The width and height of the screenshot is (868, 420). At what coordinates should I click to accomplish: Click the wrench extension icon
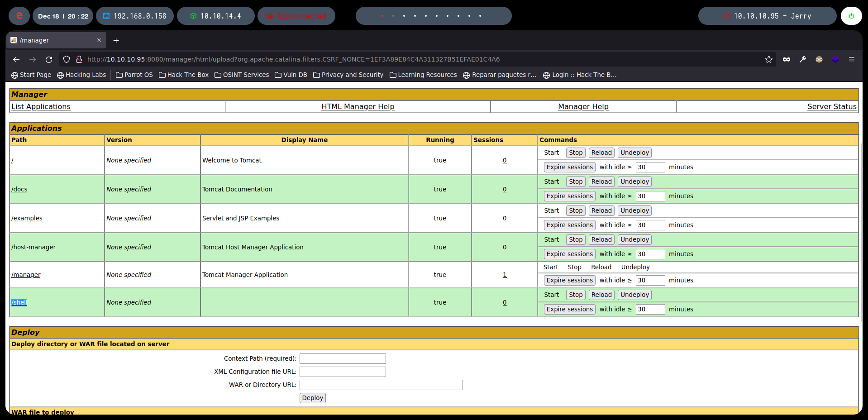(803, 59)
